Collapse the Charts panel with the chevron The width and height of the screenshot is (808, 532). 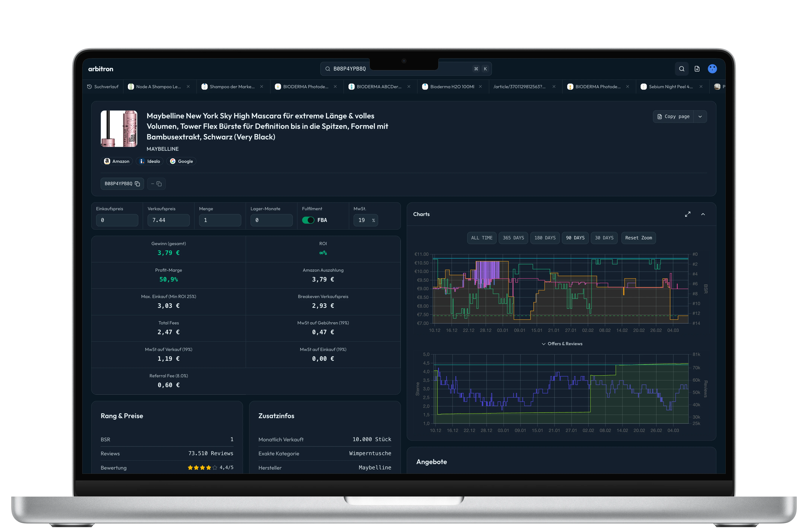(703, 214)
